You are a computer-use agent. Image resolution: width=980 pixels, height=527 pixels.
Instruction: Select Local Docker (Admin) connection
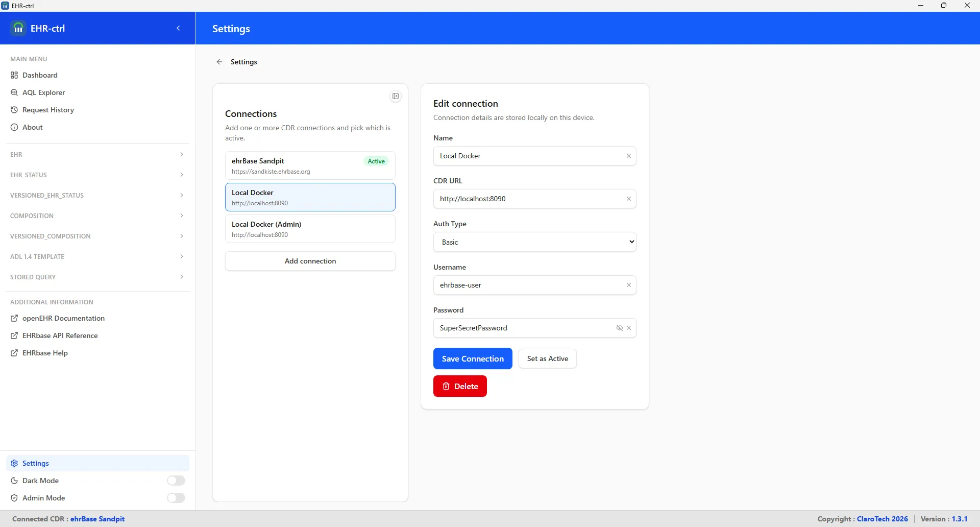tap(310, 229)
